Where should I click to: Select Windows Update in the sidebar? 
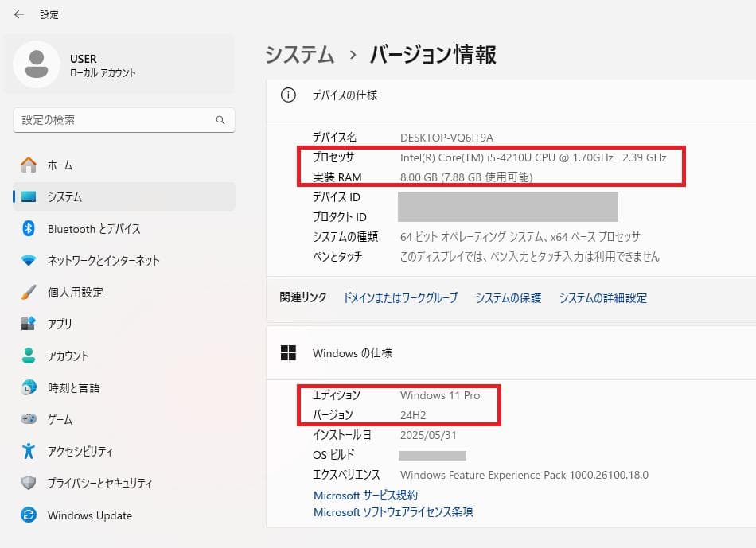point(124,515)
